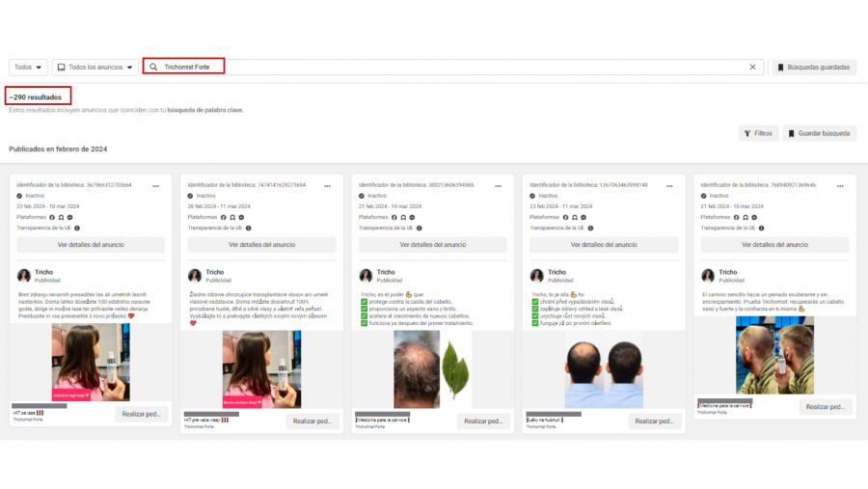This screenshot has height=489, width=868.
Task: Open the three-dot menu on the last ad card
Action: (839, 185)
